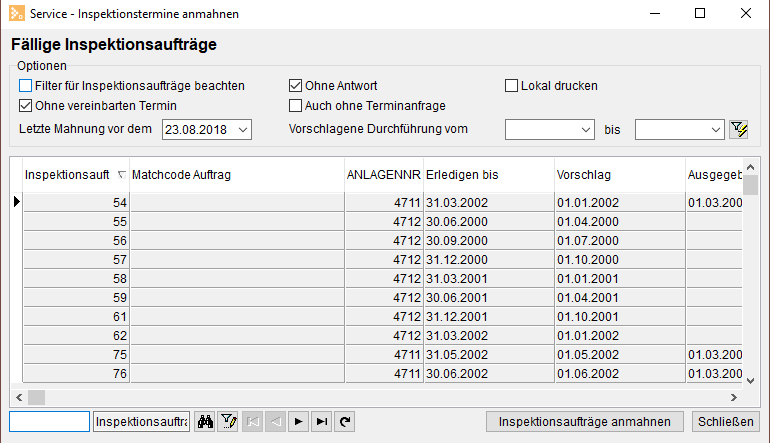This screenshot has height=443, width=770.
Task: Enable Filter für Inspektionsaufträge beachten
Action: [26, 86]
